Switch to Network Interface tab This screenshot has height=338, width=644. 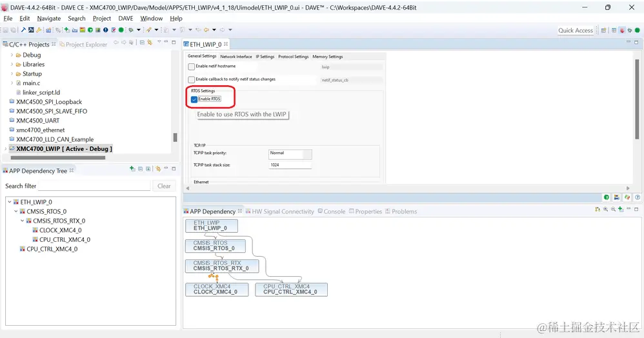236,57
